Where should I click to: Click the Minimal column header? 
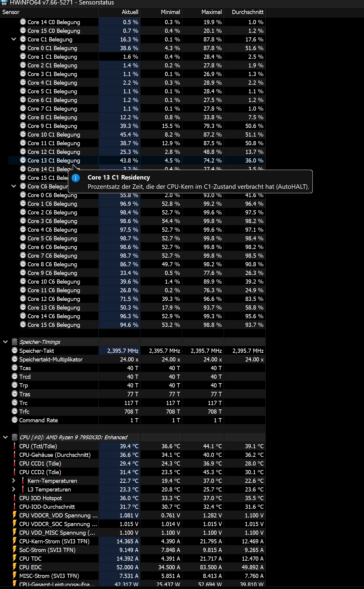click(161, 12)
